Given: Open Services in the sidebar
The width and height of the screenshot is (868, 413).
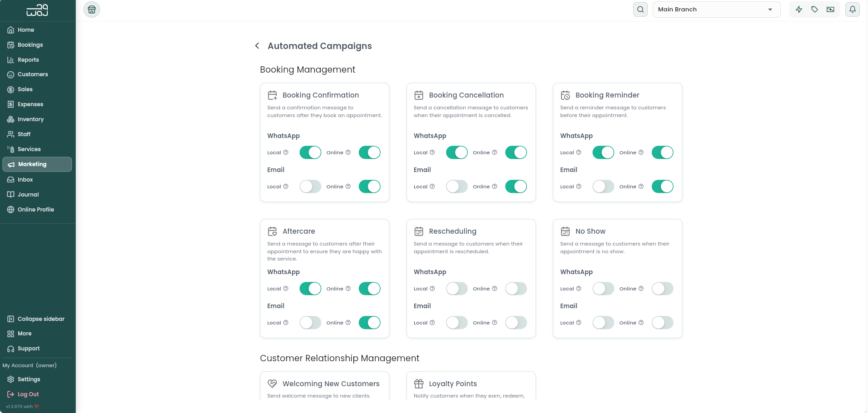Looking at the screenshot, I should pyautogui.click(x=37, y=149).
